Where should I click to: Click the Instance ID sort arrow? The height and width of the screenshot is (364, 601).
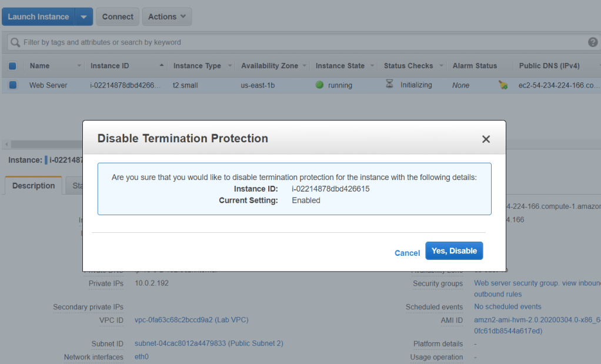(x=162, y=66)
